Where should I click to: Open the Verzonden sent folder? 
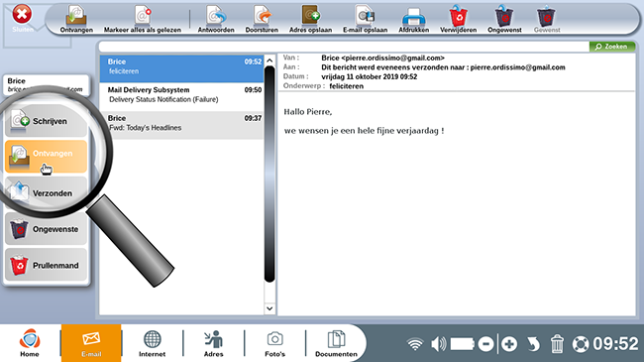click(46, 193)
